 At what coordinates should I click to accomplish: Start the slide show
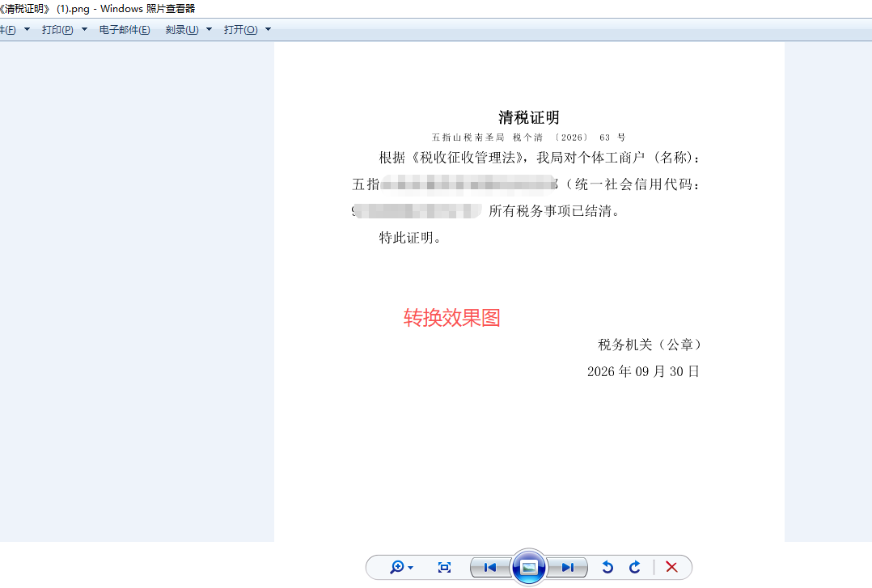click(528, 568)
